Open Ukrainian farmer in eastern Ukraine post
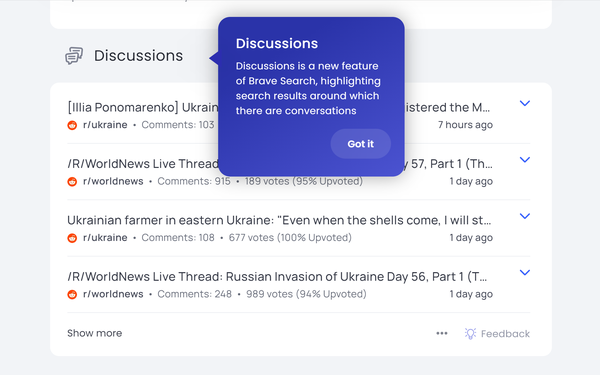The image size is (600, 375). pyautogui.click(x=279, y=220)
